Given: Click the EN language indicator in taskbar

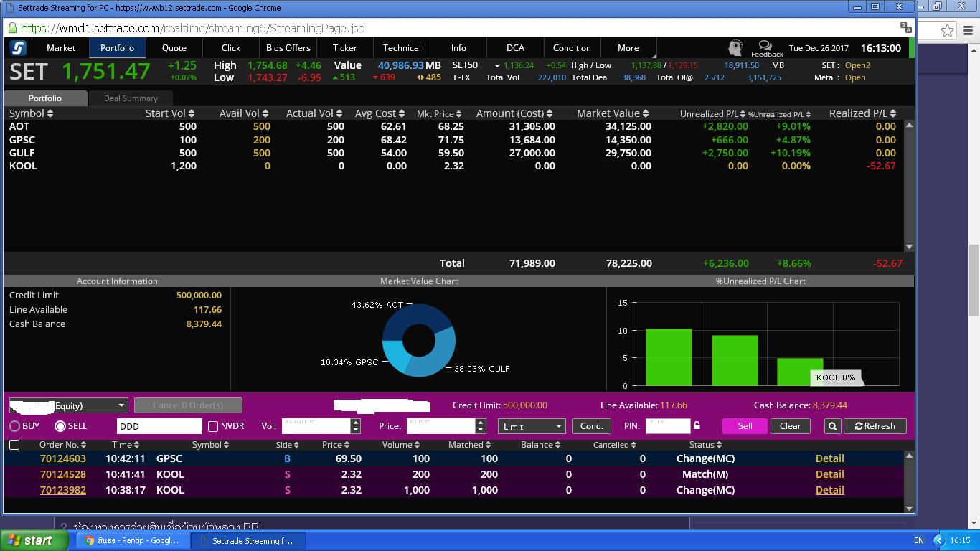Looking at the screenshot, I should [919, 541].
